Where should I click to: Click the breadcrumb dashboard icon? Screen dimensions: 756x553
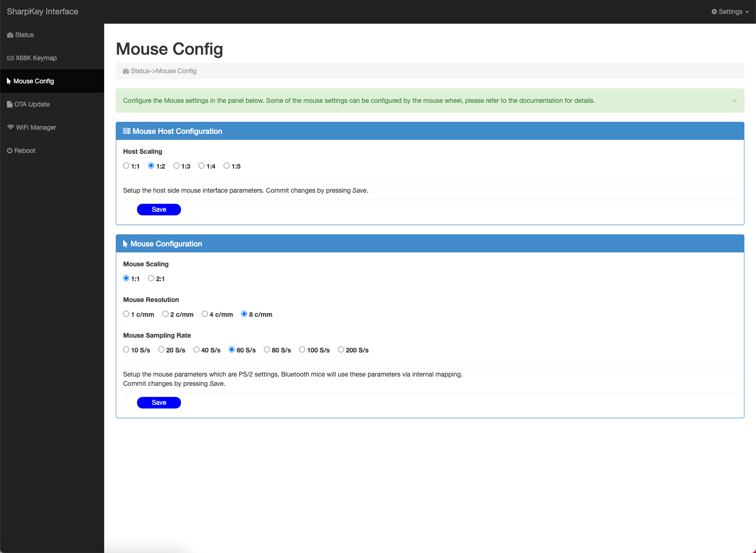coord(126,71)
